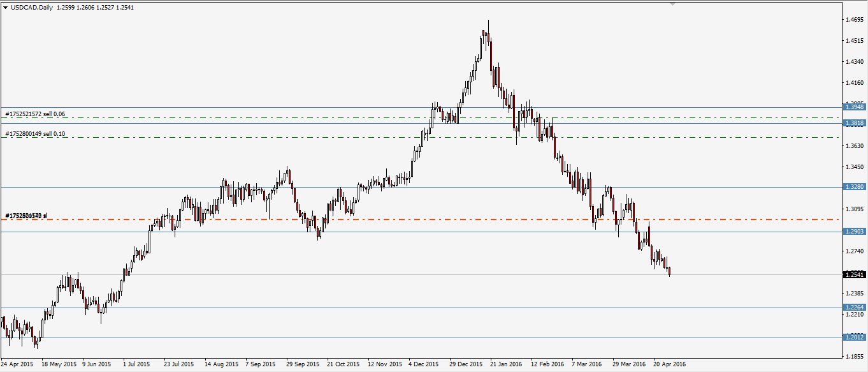Screen dimensions: 868x372
Task: Click the 1.2385 price scale label
Action: 855,294
